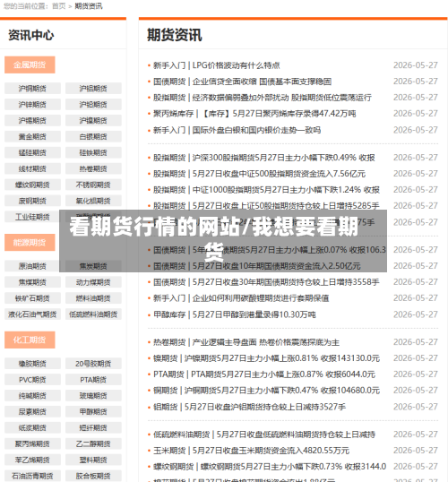Open the 工业硅期货 link
The width and height of the screenshot is (448, 482).
(32, 217)
